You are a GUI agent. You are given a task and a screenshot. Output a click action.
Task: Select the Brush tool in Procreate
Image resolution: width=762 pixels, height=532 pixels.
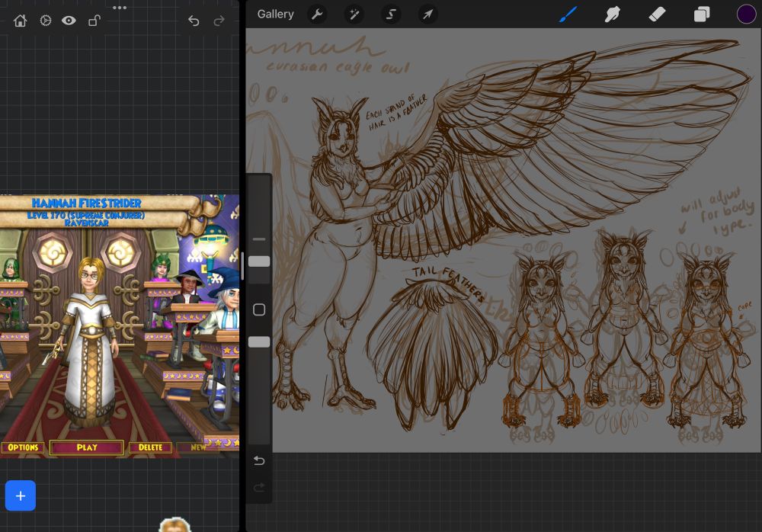click(568, 14)
